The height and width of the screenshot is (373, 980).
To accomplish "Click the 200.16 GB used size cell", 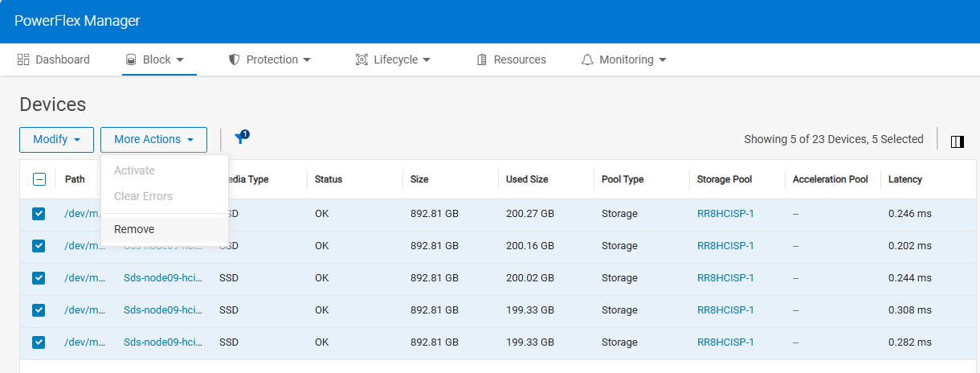I will point(530,246).
